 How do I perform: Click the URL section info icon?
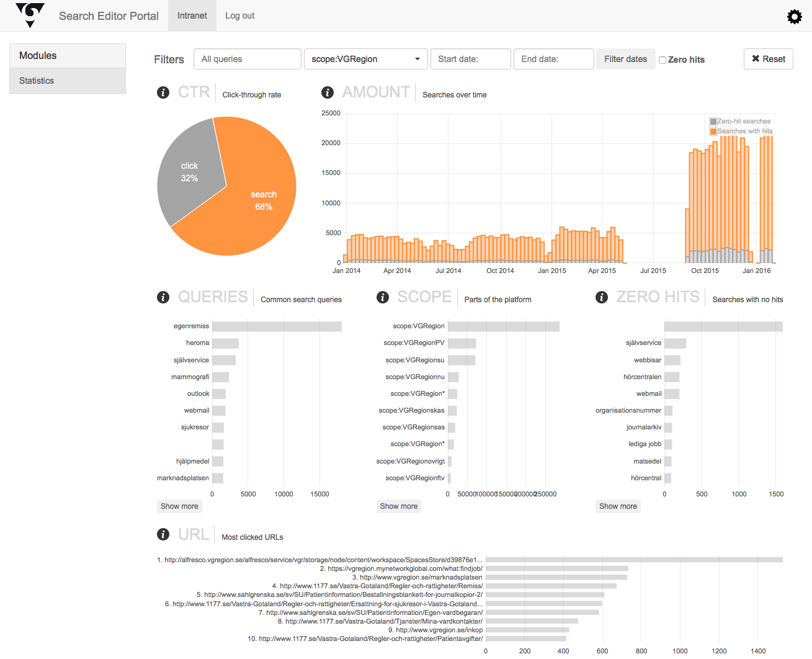[163, 534]
